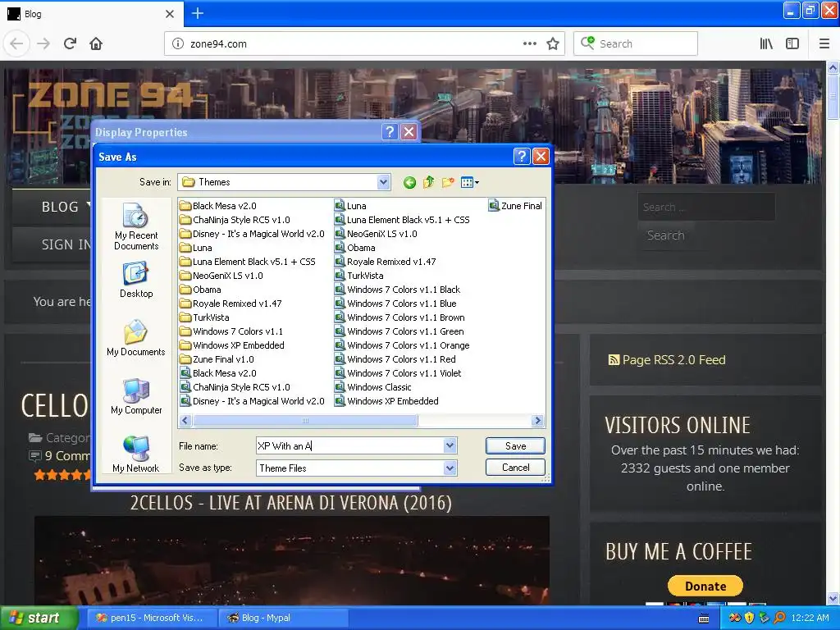Open My Recent Documents place
840x630 pixels.
click(136, 226)
